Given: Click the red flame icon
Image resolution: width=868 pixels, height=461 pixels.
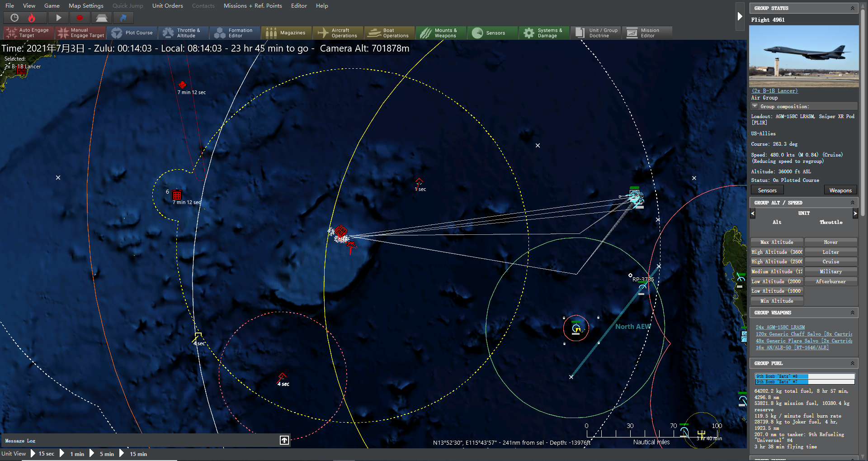Looking at the screenshot, I should (32, 18).
